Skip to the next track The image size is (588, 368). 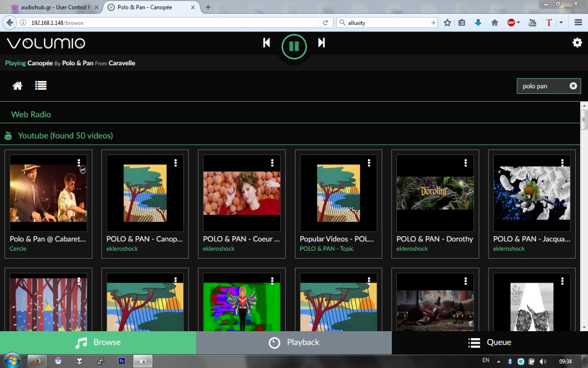pyautogui.click(x=321, y=43)
